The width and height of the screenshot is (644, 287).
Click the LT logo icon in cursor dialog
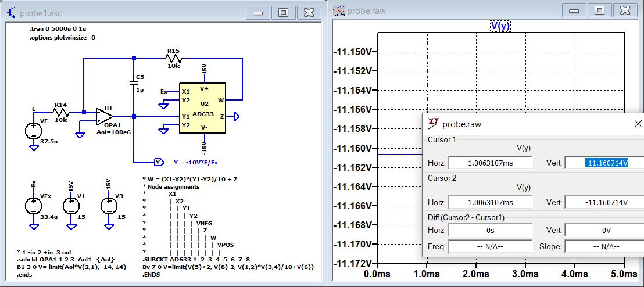(433, 123)
